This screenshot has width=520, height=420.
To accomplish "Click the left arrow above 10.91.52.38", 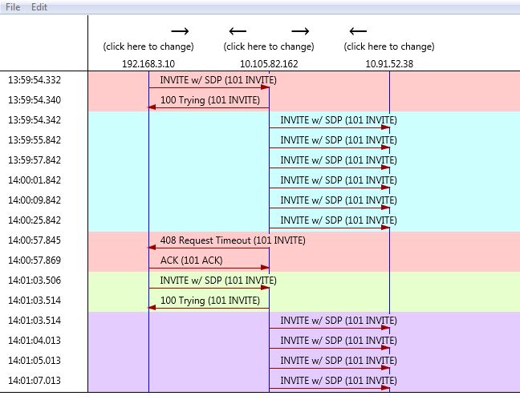I will 358,31.
